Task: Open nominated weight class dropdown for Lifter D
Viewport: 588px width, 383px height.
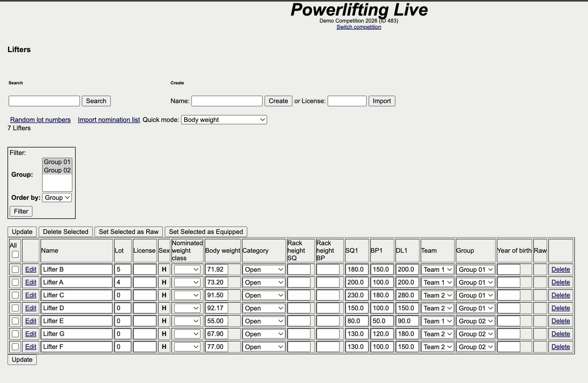Action: pos(187,308)
